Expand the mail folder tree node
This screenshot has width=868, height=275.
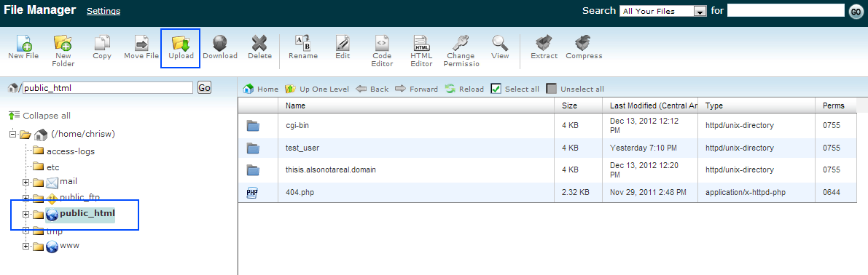pos(26,182)
